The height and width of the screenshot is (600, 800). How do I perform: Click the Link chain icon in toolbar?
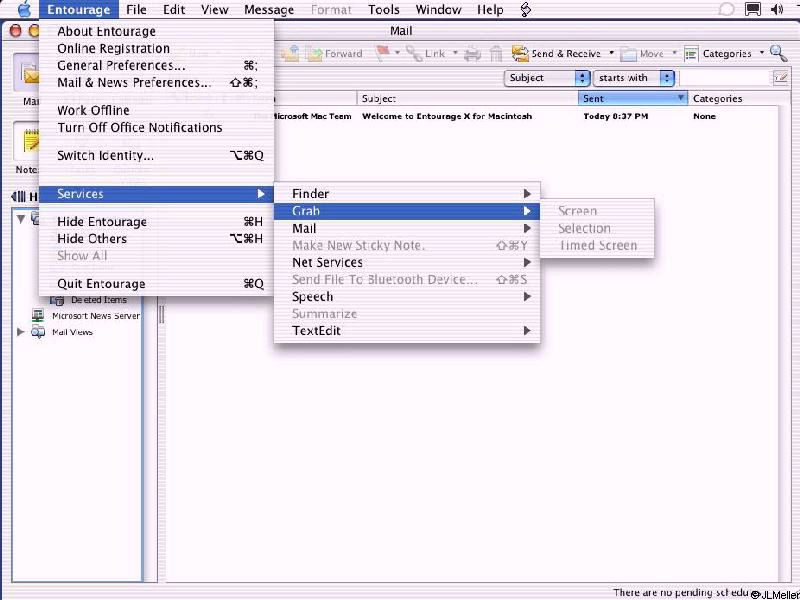click(414, 53)
